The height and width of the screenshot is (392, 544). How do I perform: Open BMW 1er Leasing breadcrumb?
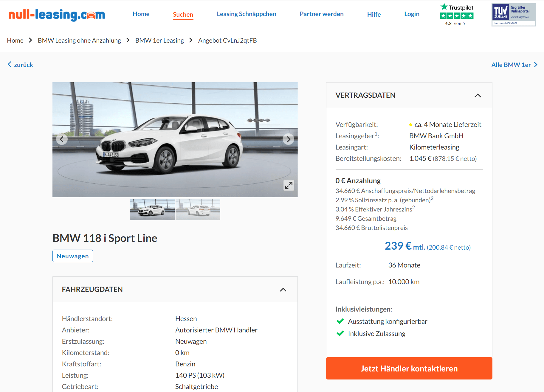pos(159,40)
